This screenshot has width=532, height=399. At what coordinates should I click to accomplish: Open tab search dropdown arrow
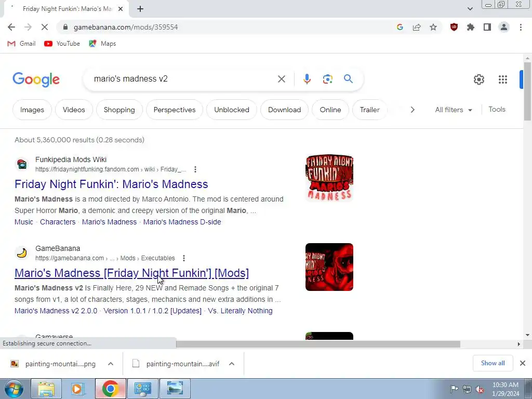pos(470,9)
